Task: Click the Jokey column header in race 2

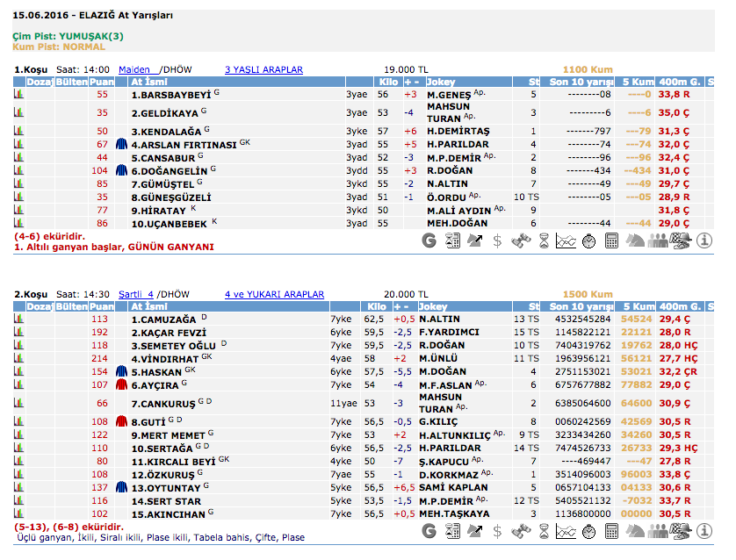Action: click(437, 306)
